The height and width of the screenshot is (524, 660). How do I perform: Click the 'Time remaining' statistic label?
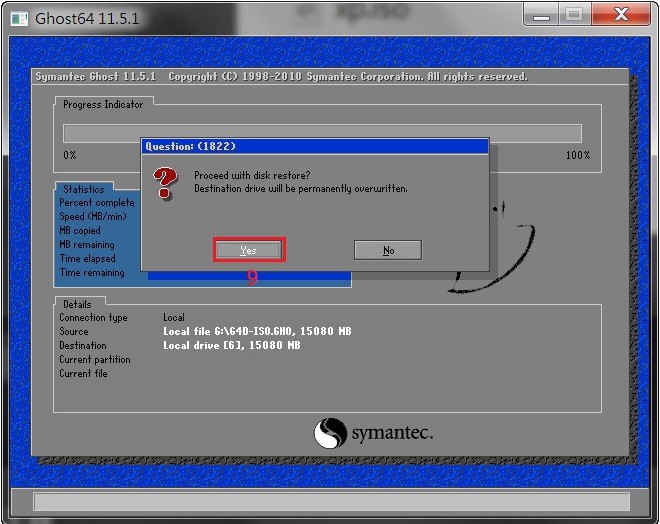[x=92, y=272]
